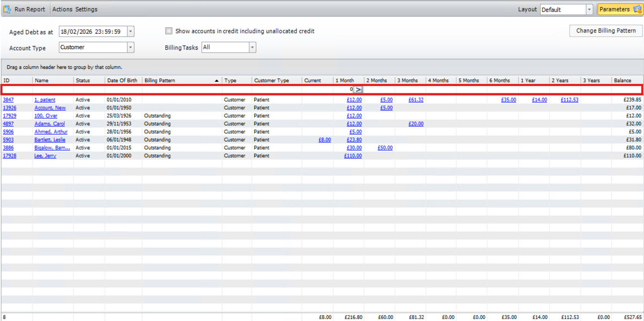This screenshot has width=644, height=321.
Task: Click the greater-than filter operator button
Action: coord(358,90)
